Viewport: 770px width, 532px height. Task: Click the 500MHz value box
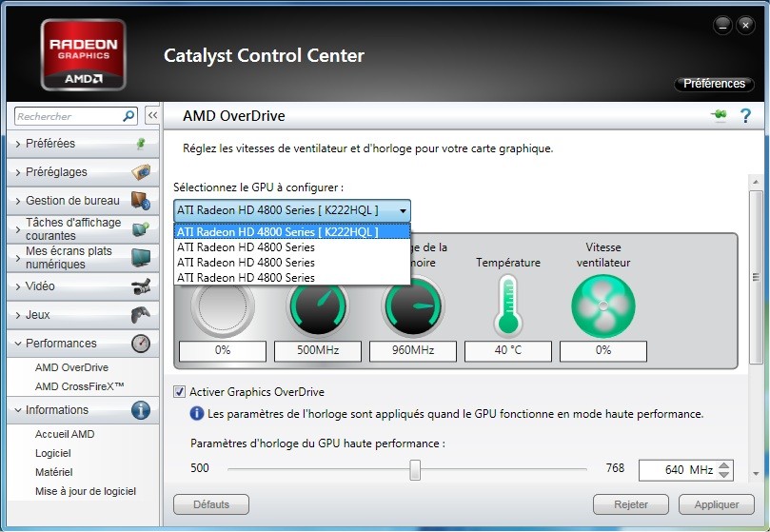point(318,351)
